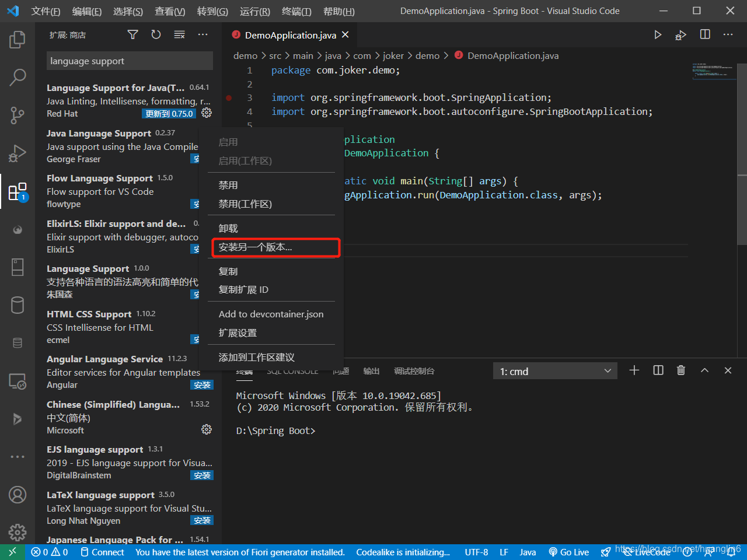
Task: Click Go Live in the status bar
Action: coord(569,552)
